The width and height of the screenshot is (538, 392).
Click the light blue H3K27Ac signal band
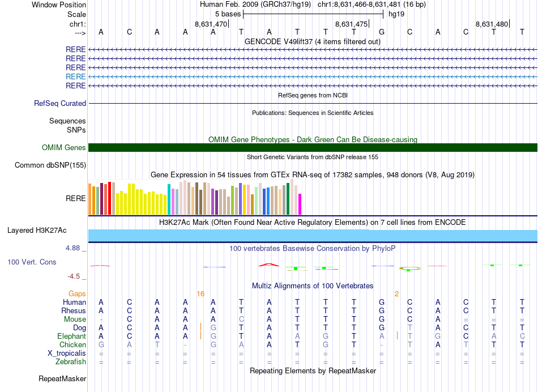pos(313,236)
